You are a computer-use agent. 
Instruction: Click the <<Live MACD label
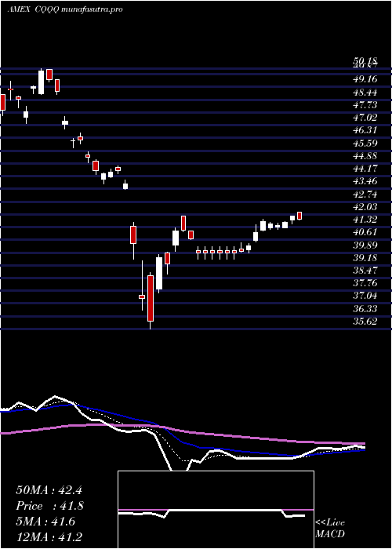click(x=330, y=529)
